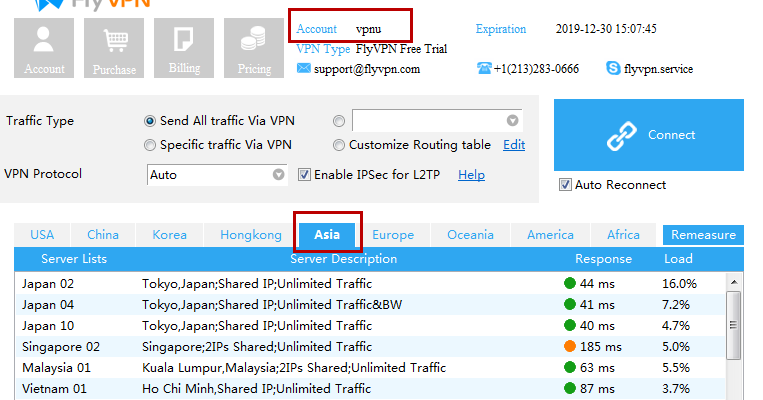Switch to the USA tab

pos(42,235)
